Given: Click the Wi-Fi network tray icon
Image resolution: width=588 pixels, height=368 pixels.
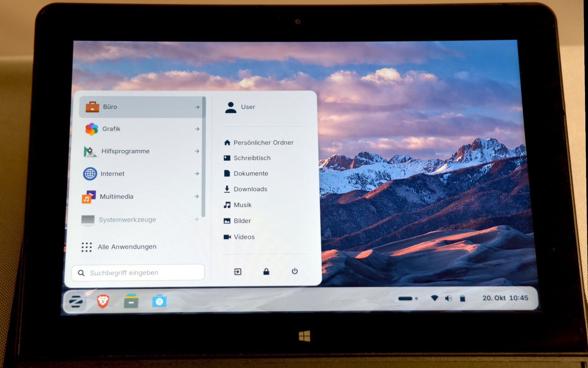Looking at the screenshot, I should click(434, 298).
